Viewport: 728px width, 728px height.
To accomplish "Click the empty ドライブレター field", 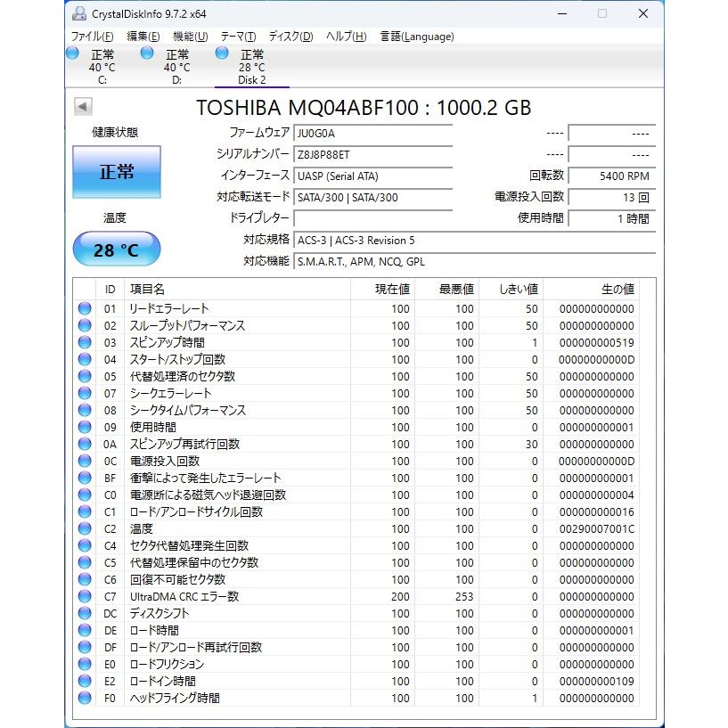I will coord(372,218).
